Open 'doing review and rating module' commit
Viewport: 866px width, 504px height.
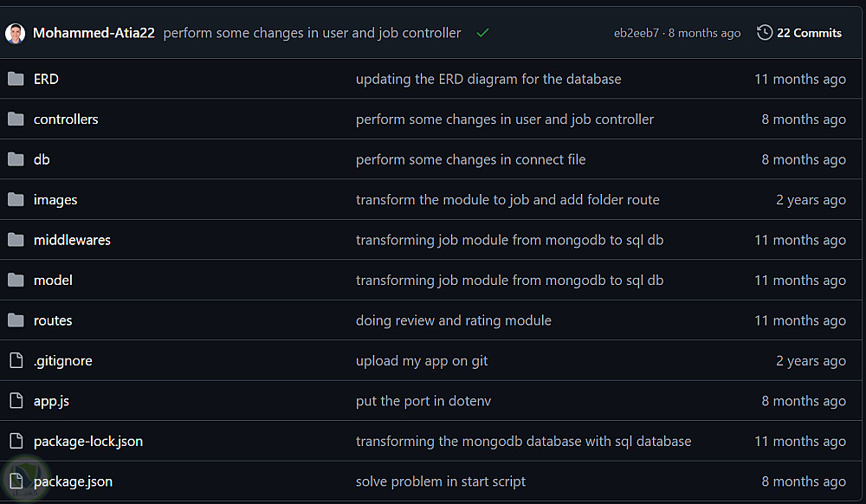coord(453,320)
